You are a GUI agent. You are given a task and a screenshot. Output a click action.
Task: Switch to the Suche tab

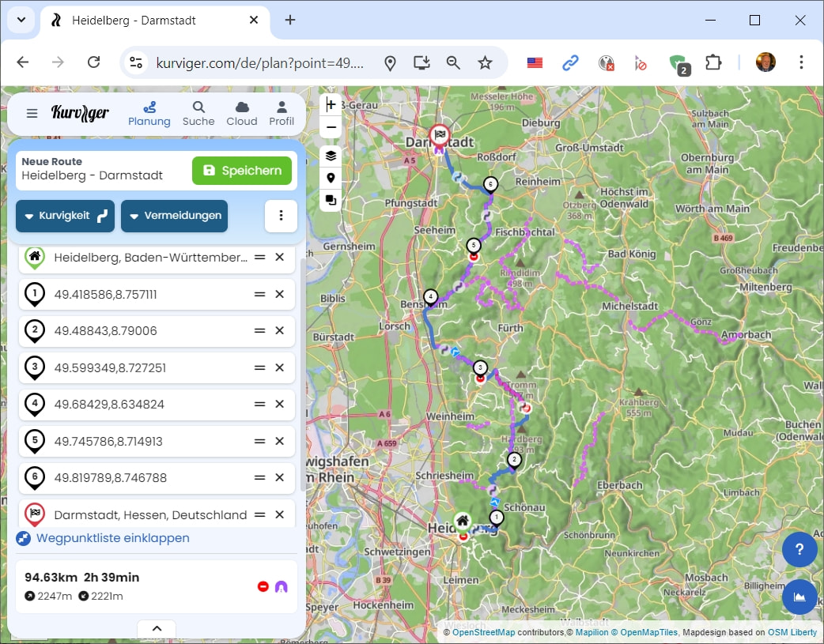point(198,113)
